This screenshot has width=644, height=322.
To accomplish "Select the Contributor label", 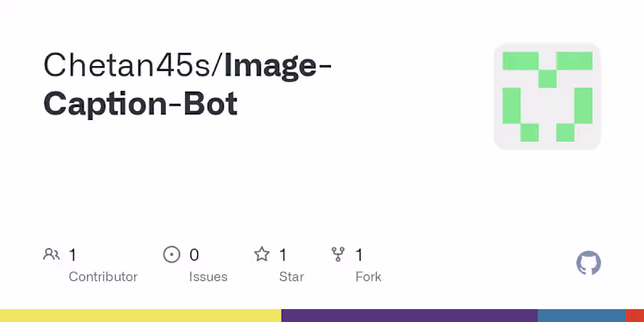I will tap(103, 277).
